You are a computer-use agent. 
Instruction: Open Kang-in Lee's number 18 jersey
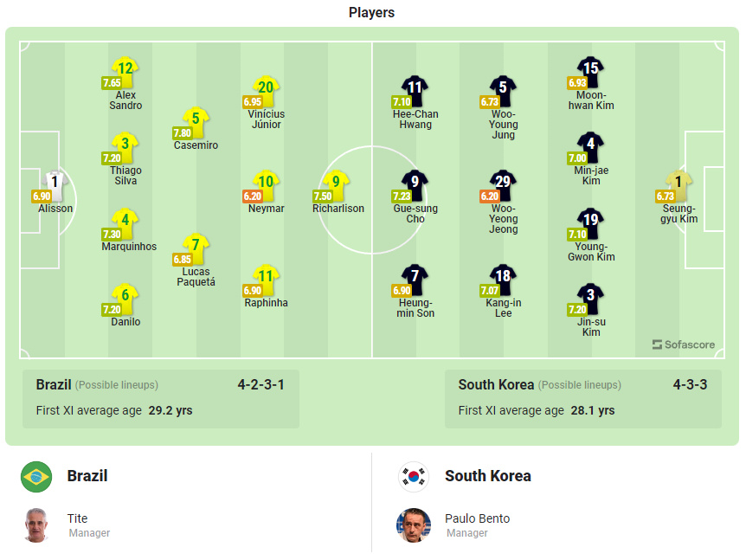504,277
